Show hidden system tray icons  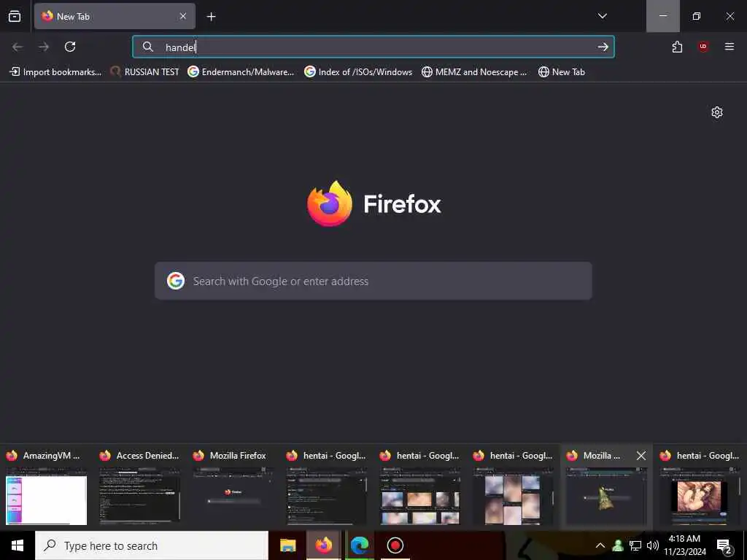[600, 545]
